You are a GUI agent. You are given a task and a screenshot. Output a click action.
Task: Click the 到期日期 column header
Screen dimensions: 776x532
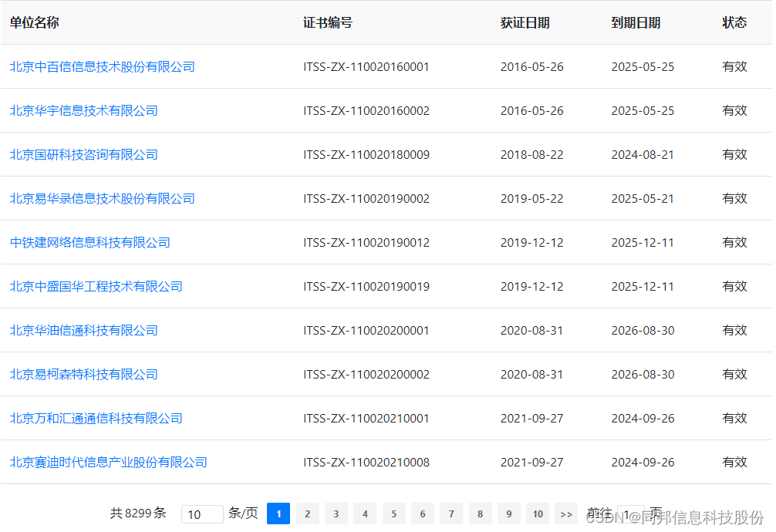pyautogui.click(x=636, y=23)
